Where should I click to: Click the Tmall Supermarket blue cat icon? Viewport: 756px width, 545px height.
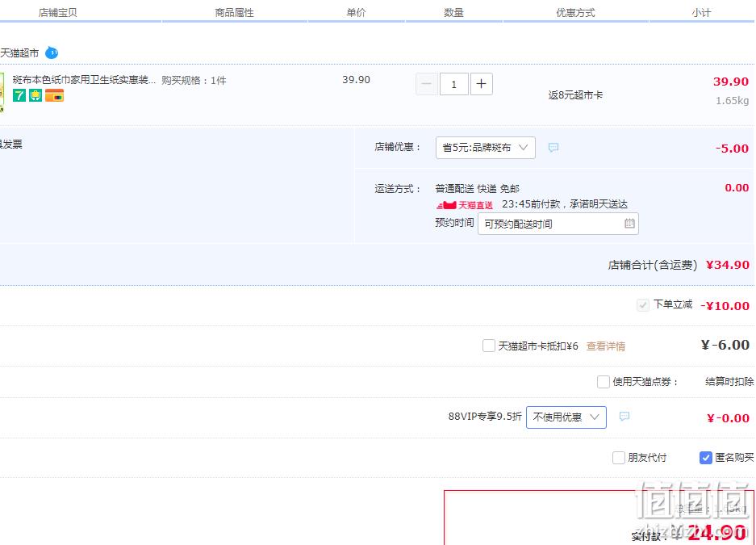pyautogui.click(x=52, y=52)
